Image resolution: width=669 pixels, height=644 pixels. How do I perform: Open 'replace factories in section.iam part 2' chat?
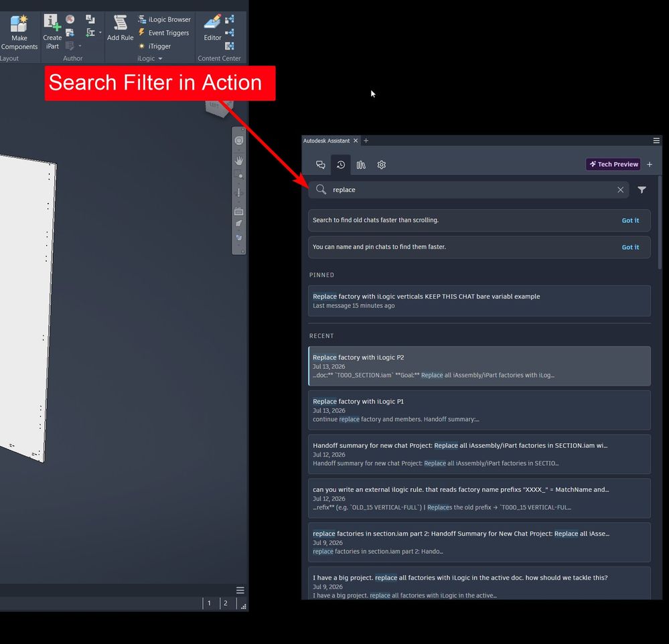tap(479, 542)
